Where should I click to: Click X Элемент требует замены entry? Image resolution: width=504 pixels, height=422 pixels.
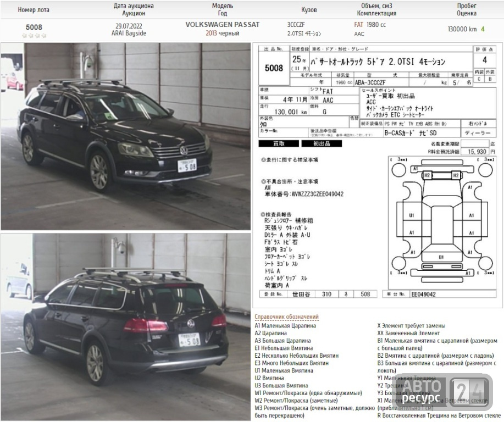click(412, 326)
